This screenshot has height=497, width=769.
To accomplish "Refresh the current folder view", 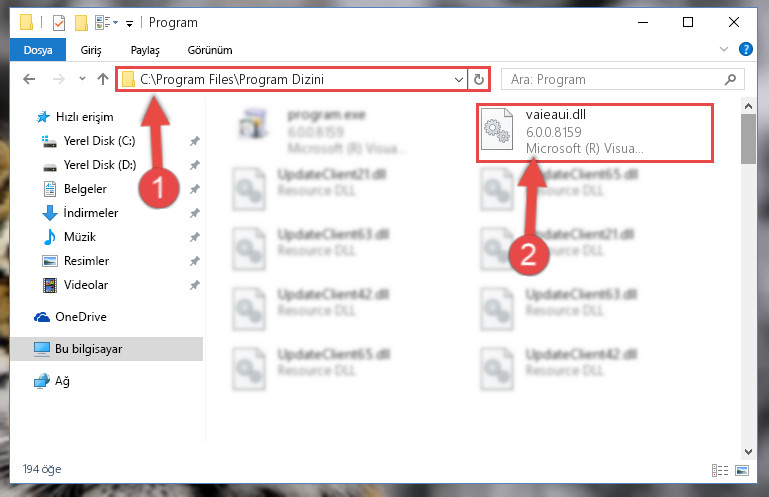I will [x=479, y=79].
